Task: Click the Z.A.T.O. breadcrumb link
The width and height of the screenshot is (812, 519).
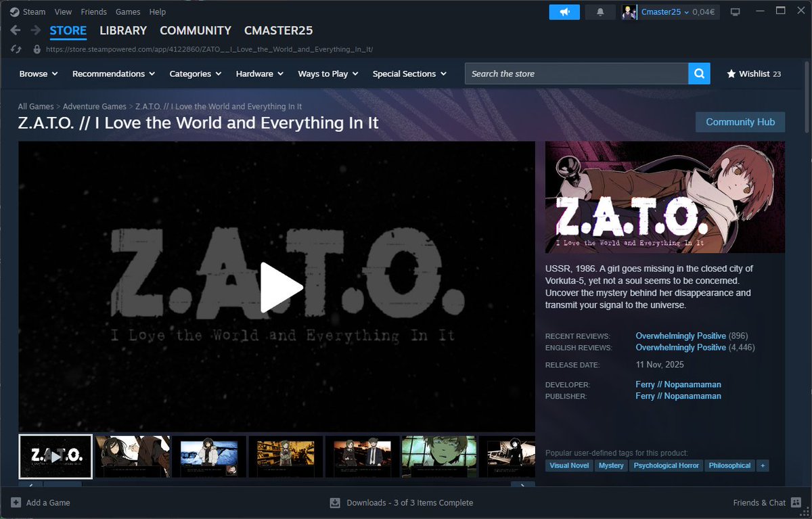Action: click(219, 106)
